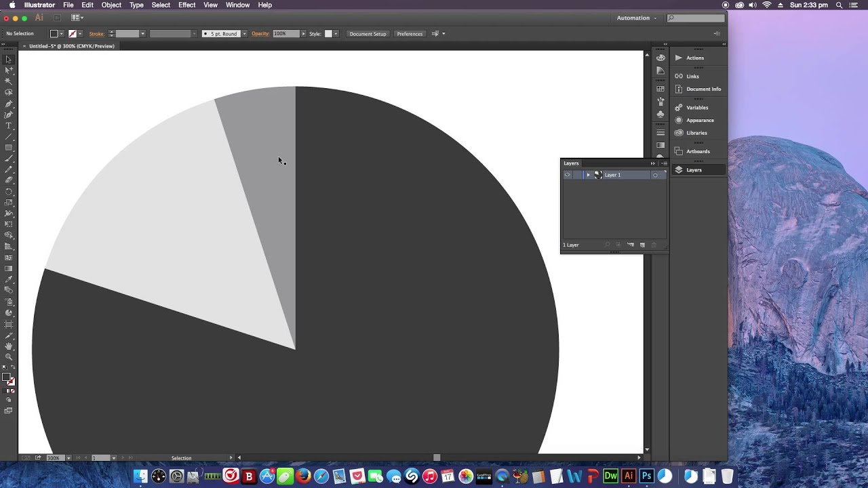Select the Magic Wand tool
The height and width of the screenshot is (488, 868).
click(9, 81)
